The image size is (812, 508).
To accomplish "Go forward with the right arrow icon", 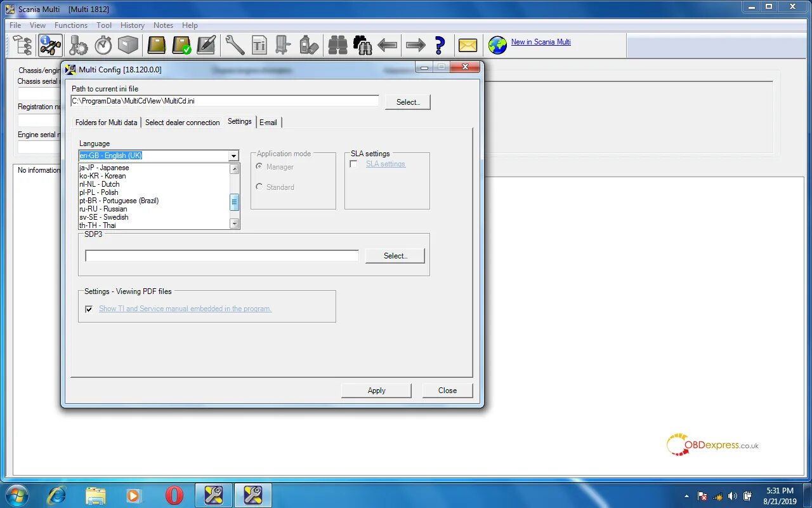I will point(416,45).
